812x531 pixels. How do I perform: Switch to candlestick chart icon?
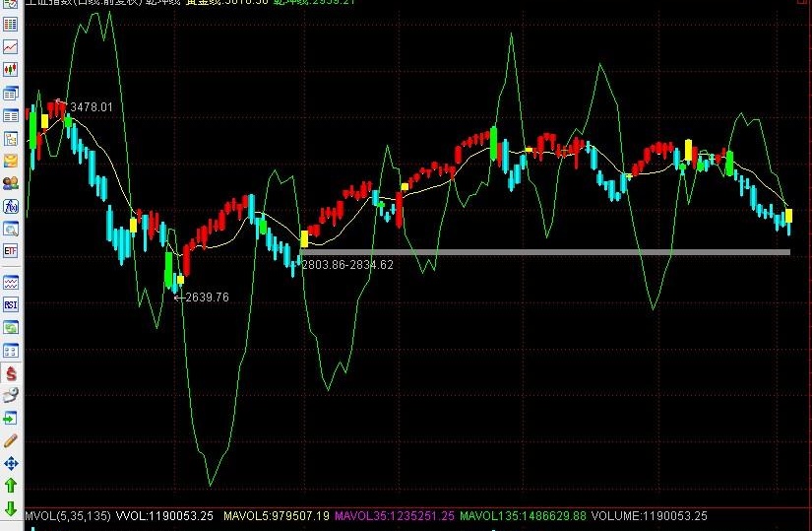(x=11, y=70)
